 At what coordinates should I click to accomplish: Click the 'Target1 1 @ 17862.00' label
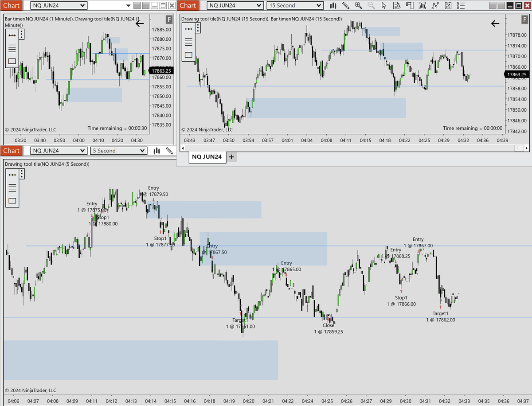click(x=440, y=316)
